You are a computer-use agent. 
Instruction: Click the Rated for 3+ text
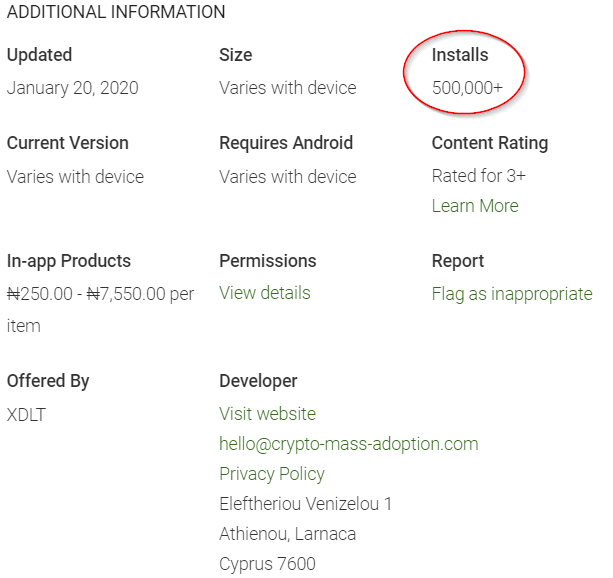pyautogui.click(x=479, y=176)
